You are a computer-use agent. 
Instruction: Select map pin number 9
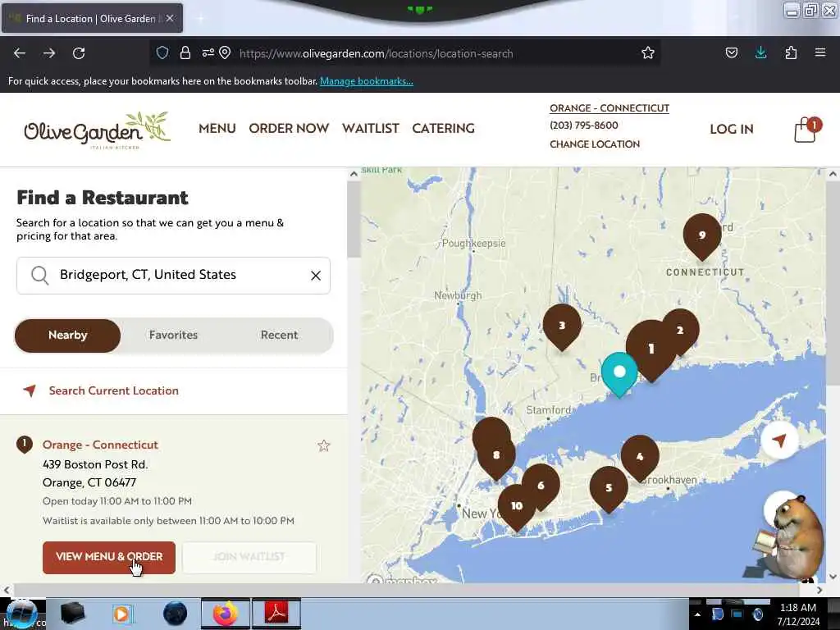(702, 235)
